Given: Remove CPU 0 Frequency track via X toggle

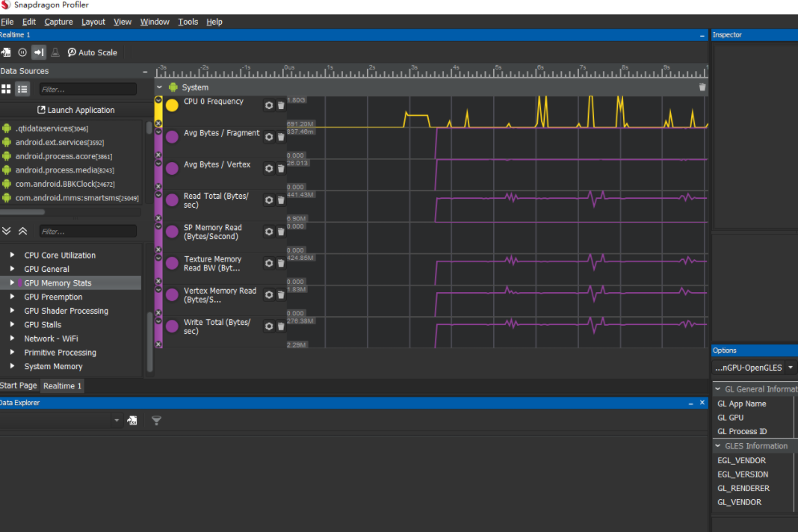Looking at the screenshot, I should coord(158,123).
